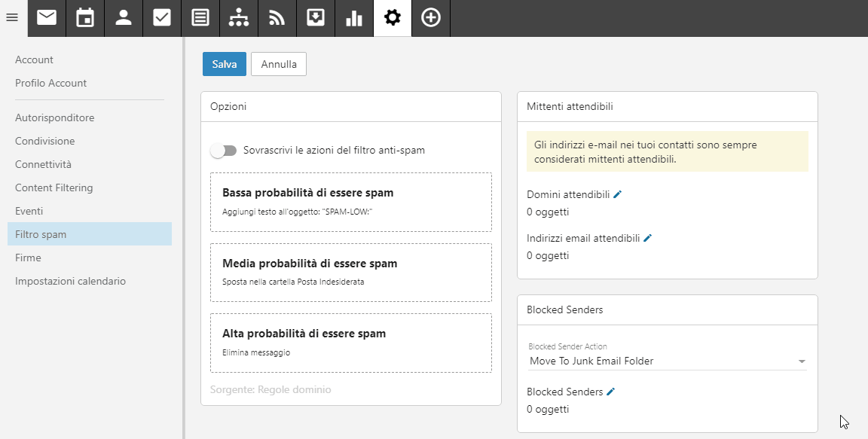Open the calendar icon in top bar
868x439 pixels.
pos(85,18)
